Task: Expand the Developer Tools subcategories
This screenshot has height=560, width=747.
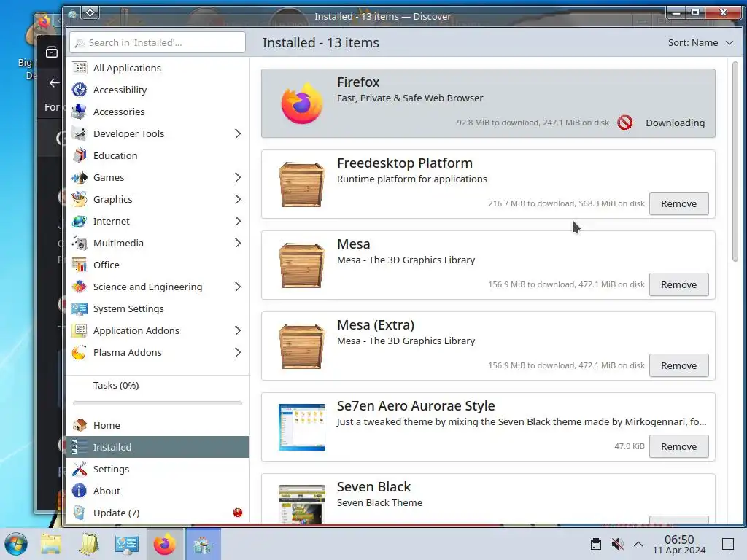Action: (x=238, y=134)
